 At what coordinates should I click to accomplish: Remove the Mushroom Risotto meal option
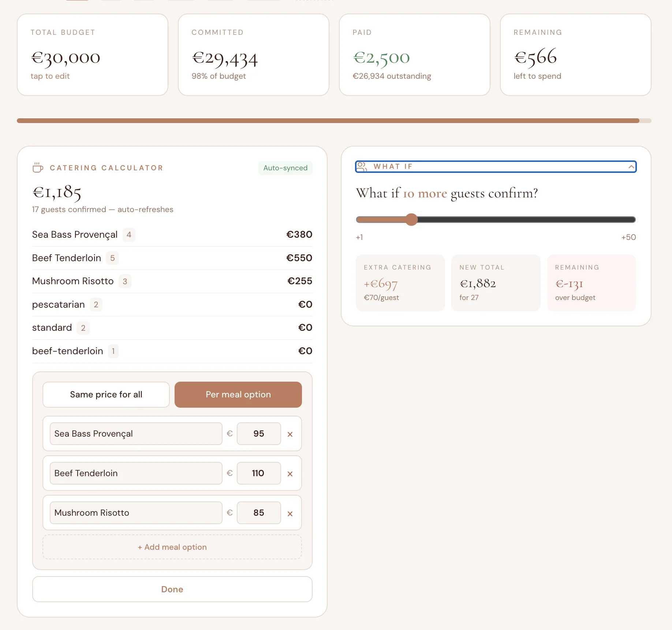point(290,514)
